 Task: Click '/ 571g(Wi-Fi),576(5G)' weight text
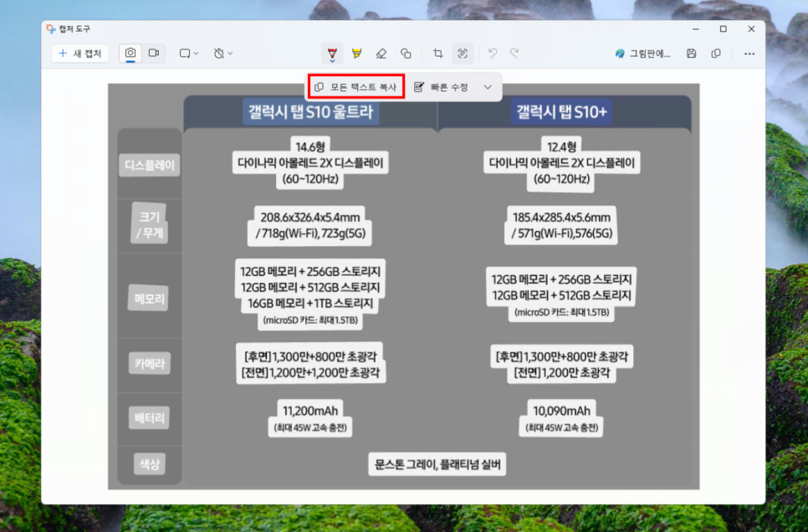[x=562, y=233]
